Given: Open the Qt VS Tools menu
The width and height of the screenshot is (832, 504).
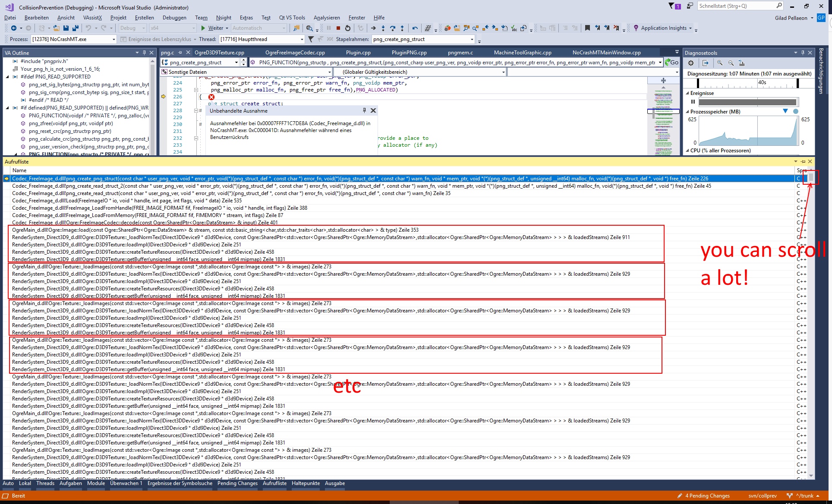Looking at the screenshot, I should [x=292, y=18].
